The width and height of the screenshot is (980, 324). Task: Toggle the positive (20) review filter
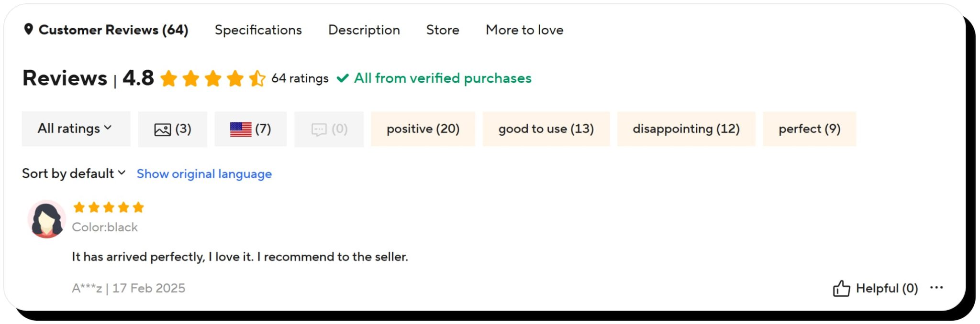pos(423,129)
